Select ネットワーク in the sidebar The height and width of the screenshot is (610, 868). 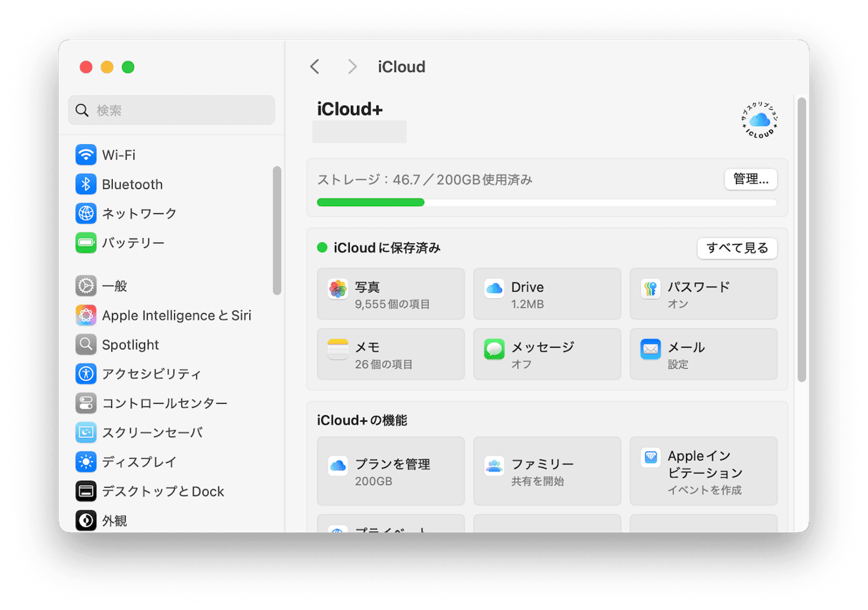click(139, 213)
